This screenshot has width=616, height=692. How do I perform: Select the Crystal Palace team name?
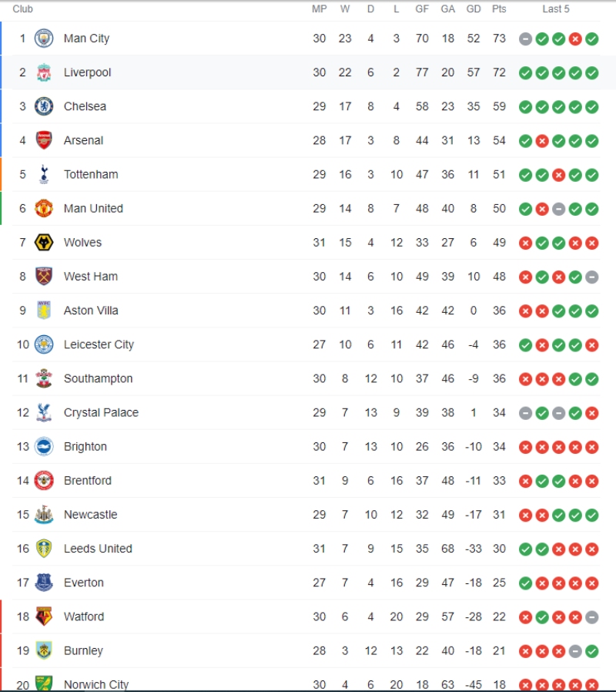[101, 412]
